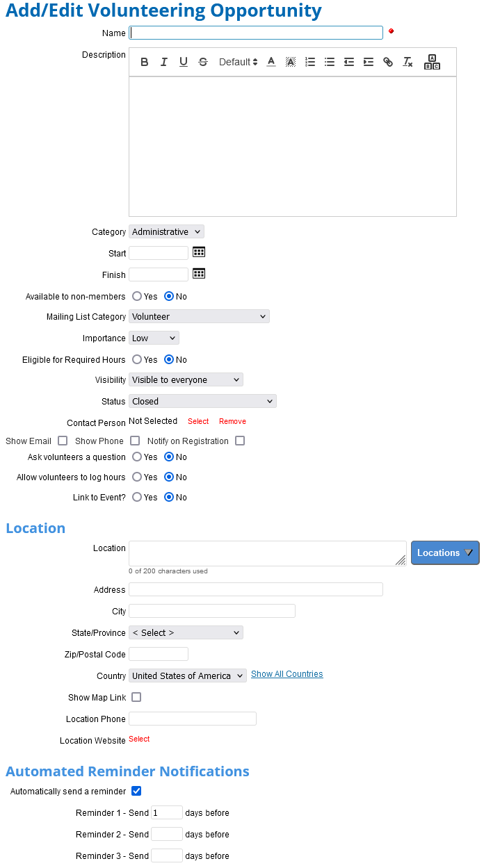Open the Mailing List Category dropdown

point(200,317)
